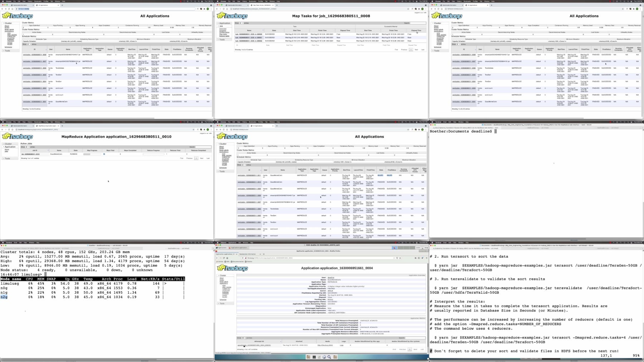644x362 pixels.
Task: Add a new tab with Firefox's plus icon
Action: 264,254
